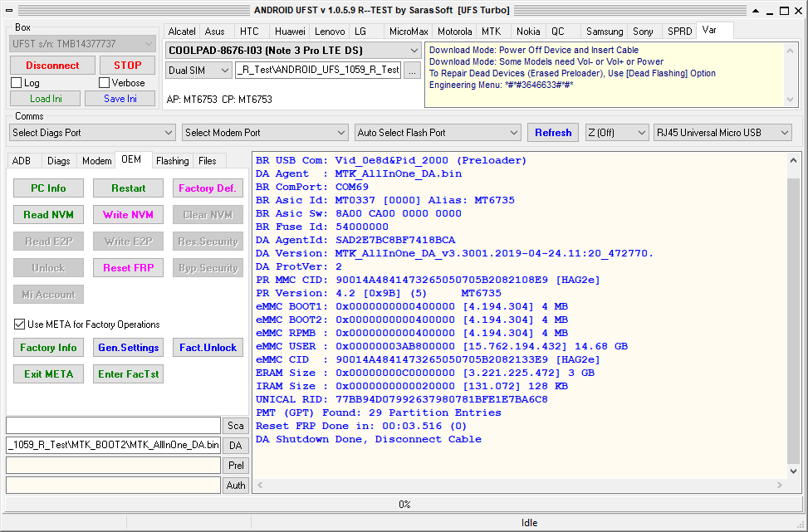808x532 pixels.
Task: Switch to the Nokia brand tab
Action: click(528, 32)
